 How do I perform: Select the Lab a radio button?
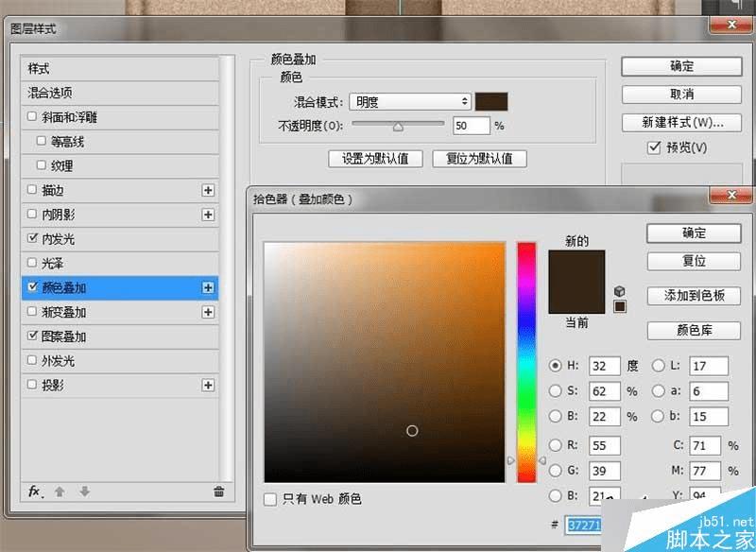[x=658, y=391]
